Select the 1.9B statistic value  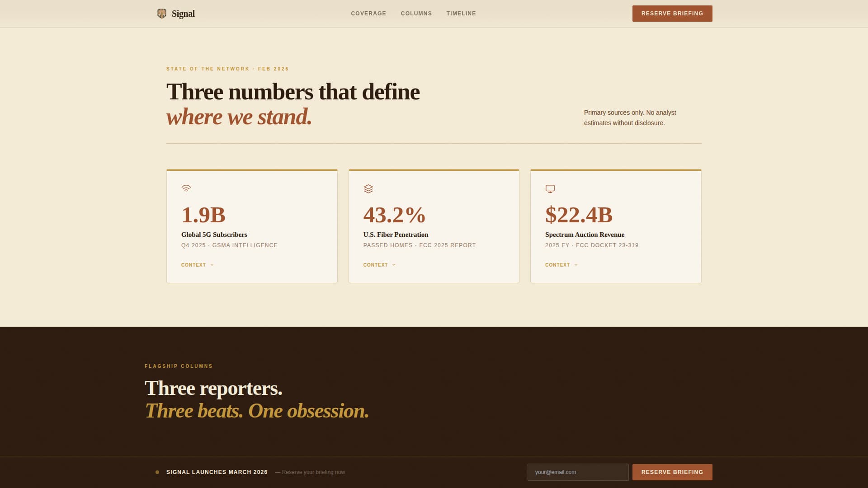[x=203, y=215]
